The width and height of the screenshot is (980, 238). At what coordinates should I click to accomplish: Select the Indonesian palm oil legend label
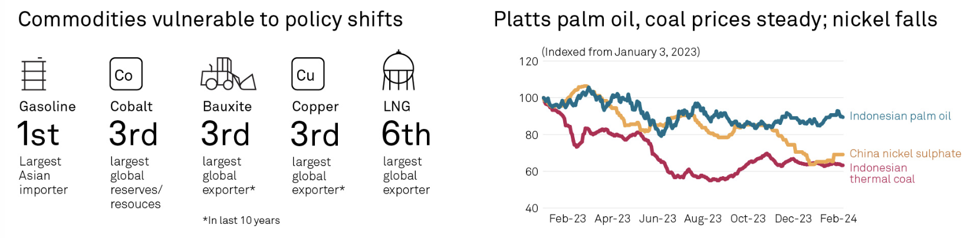(x=900, y=116)
